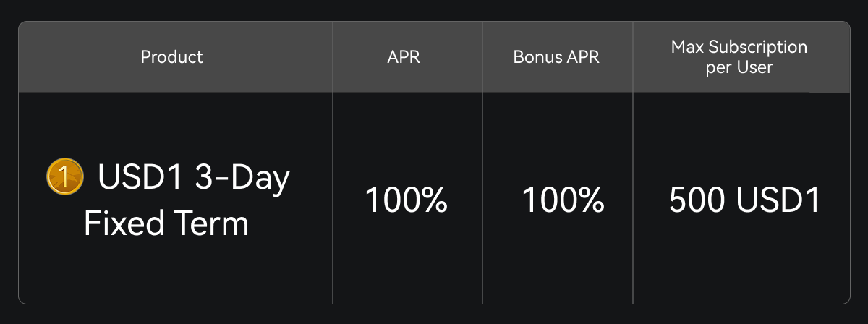Click the gold coin number one icon
The width and height of the screenshot is (868, 324).
pos(64,177)
